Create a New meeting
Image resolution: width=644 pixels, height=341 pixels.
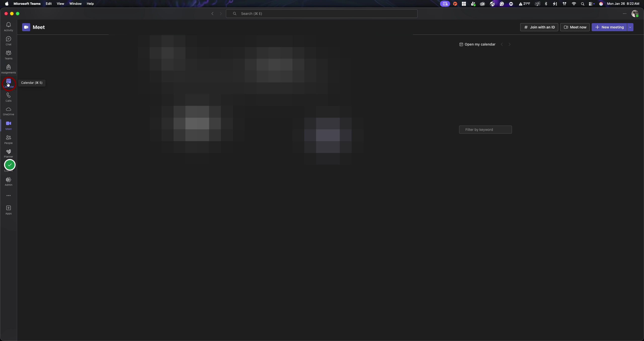609,27
